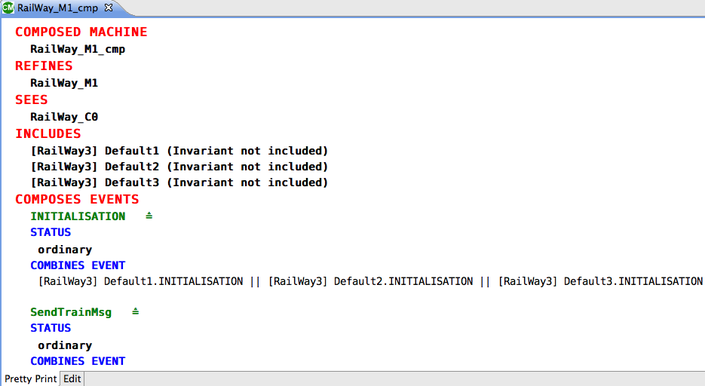705x386 pixels.
Task: Click the symbol after SendTrainMsg
Action: (x=135, y=311)
